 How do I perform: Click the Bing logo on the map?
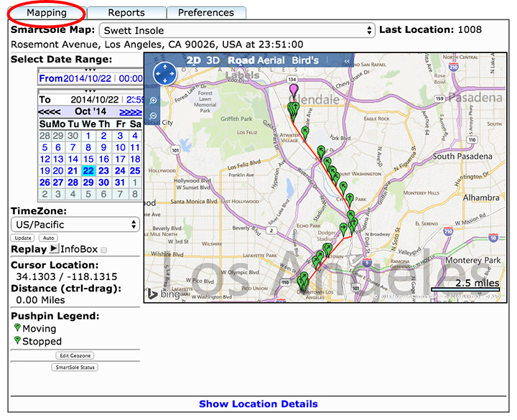pyautogui.click(x=163, y=294)
